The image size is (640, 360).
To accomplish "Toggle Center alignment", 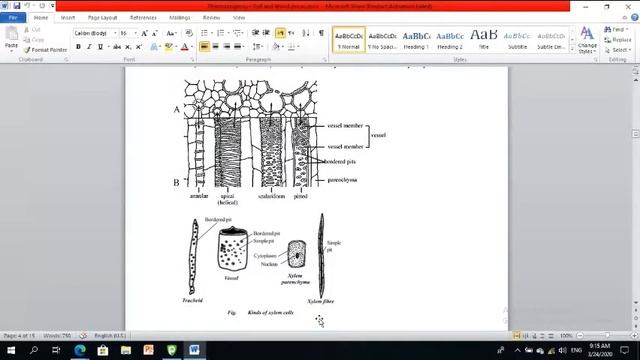I will point(216,47).
